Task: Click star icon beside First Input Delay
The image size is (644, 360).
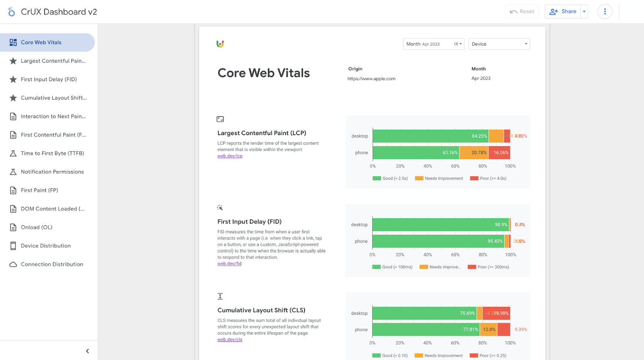Action: point(13,79)
